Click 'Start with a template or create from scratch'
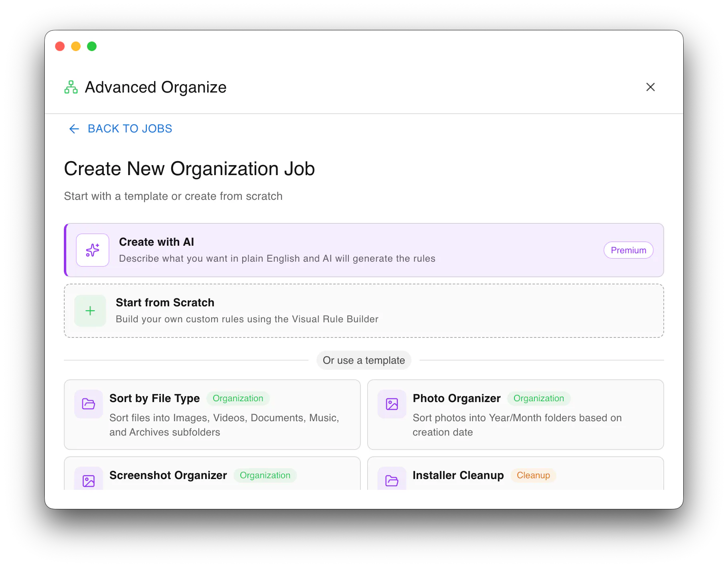 tap(173, 196)
